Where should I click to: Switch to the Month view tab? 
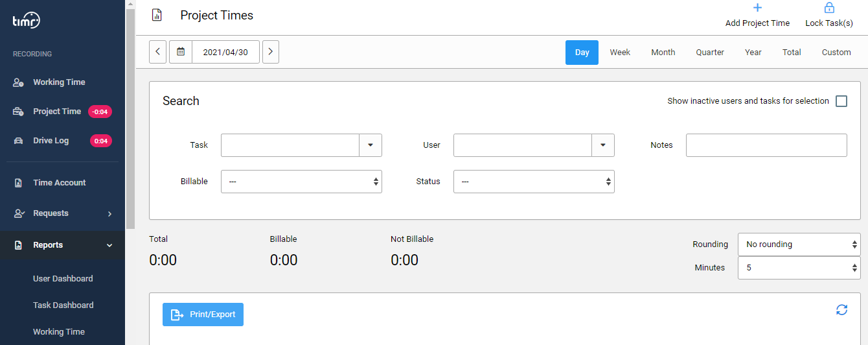tap(663, 53)
